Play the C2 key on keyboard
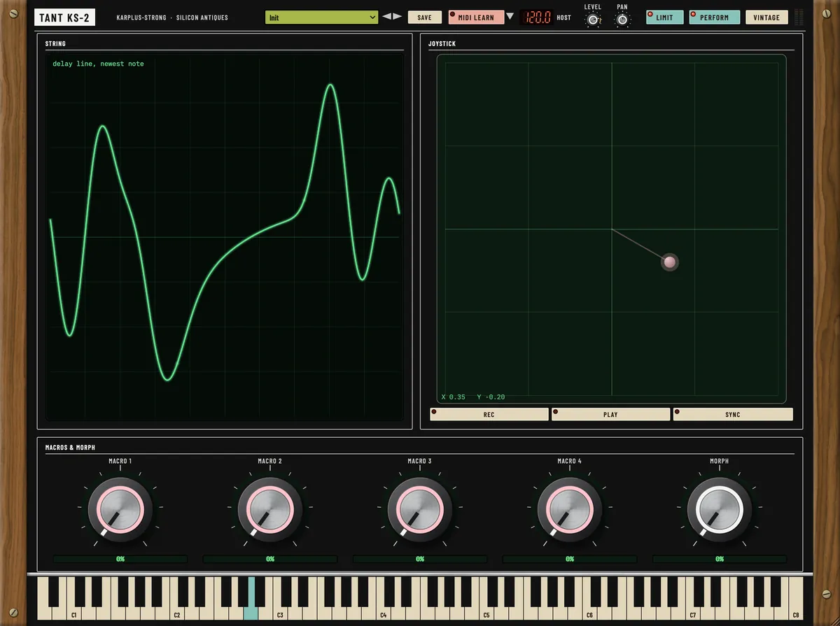 pos(176,612)
